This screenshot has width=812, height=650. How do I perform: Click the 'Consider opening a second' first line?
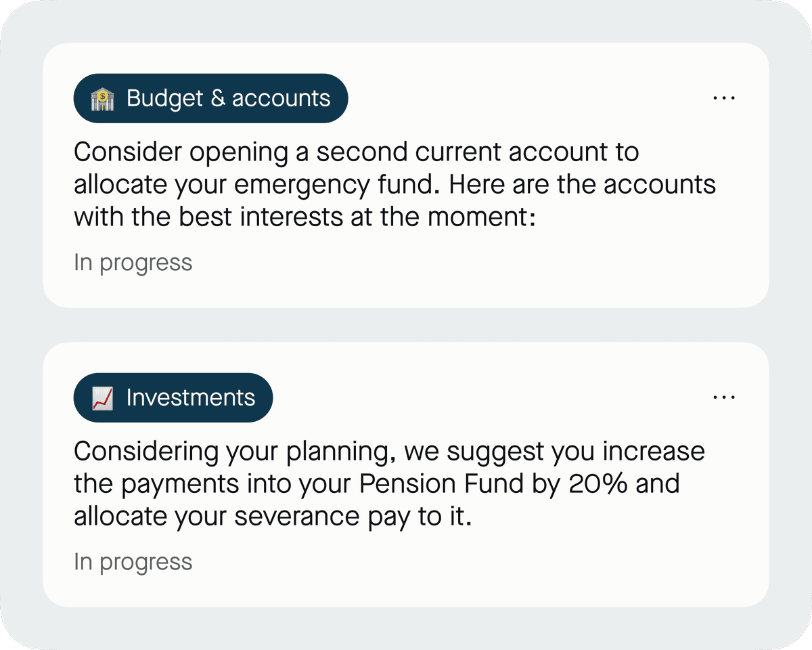tap(241, 152)
